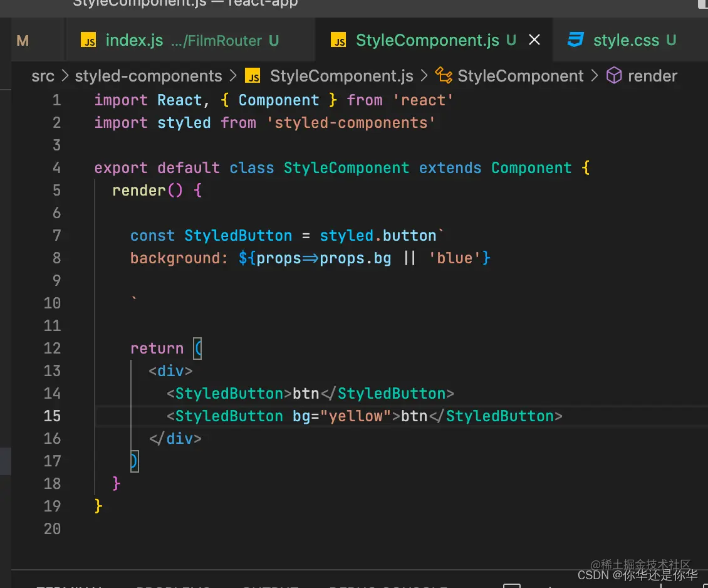Click 'StyleComponent' class name on line 4
The height and width of the screenshot is (588, 708).
pyautogui.click(x=346, y=167)
